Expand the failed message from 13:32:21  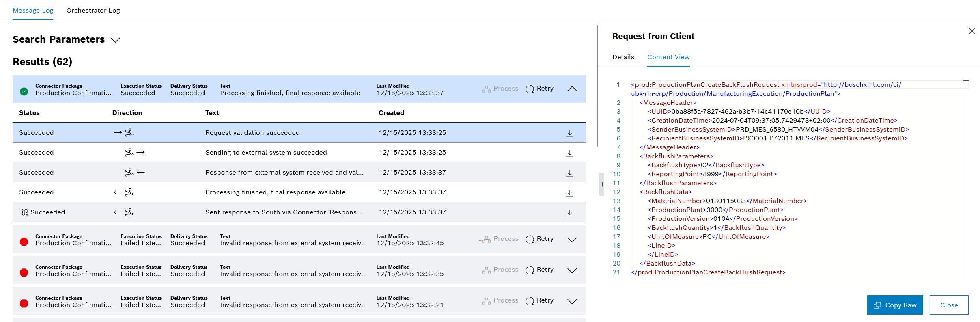pos(572,301)
